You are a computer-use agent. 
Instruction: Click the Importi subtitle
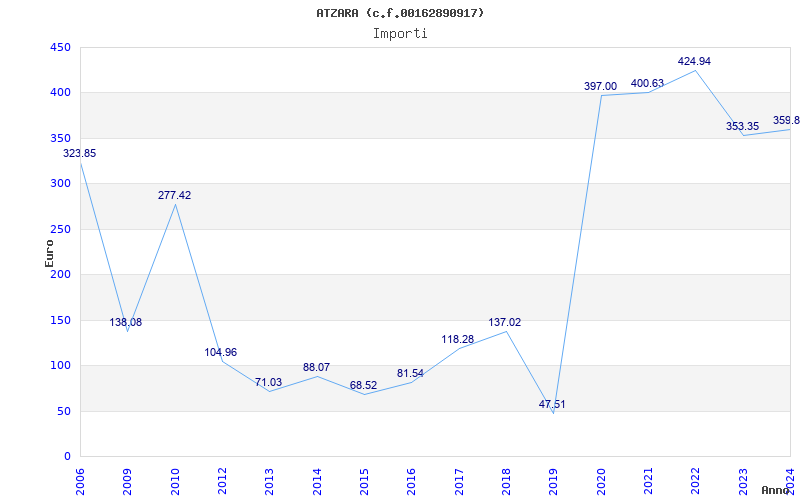point(400,34)
